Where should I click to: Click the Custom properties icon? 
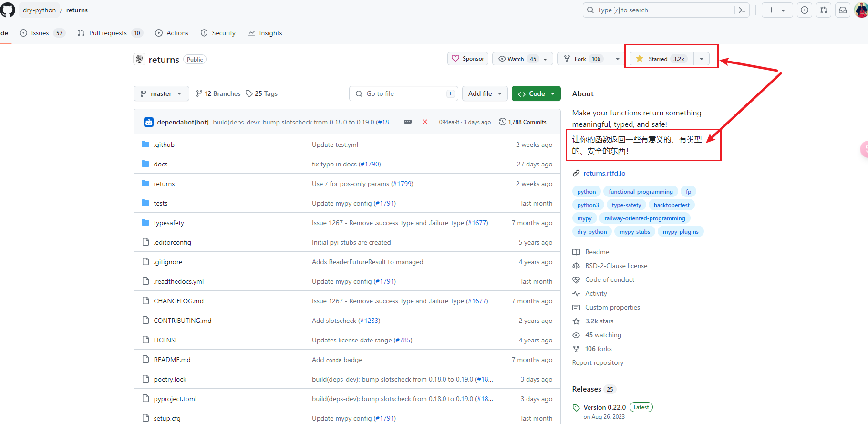point(576,307)
